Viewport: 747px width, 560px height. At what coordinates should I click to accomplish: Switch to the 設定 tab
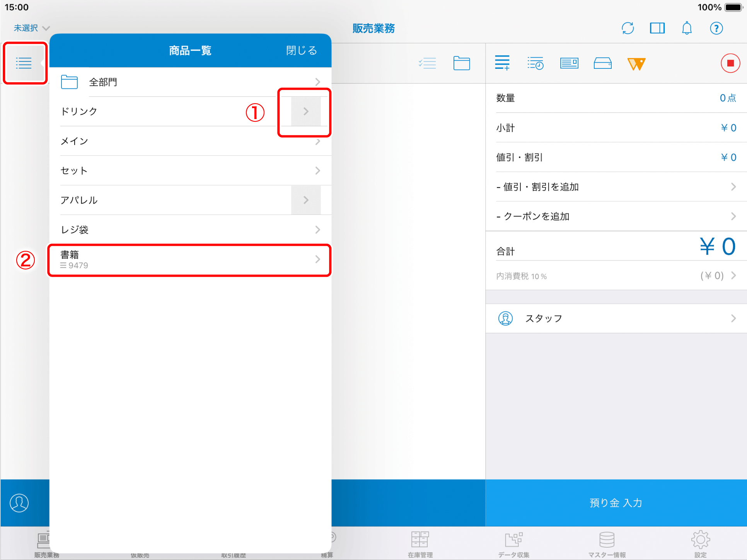[x=700, y=544]
